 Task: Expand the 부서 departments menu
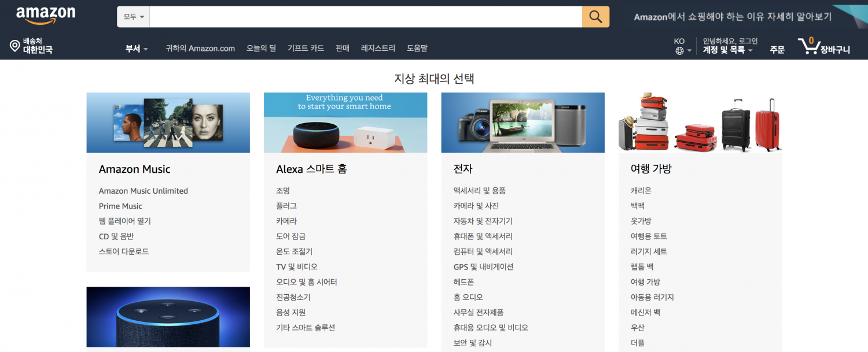137,49
